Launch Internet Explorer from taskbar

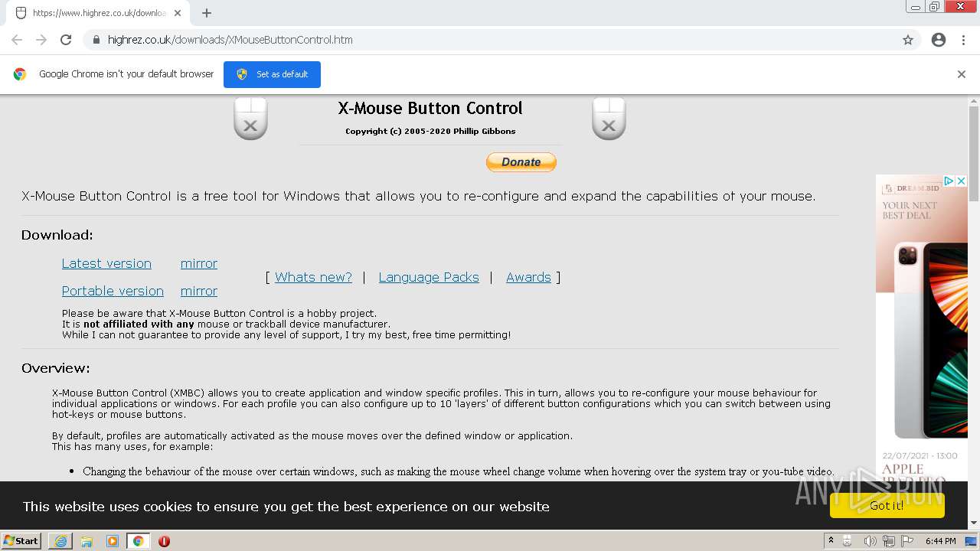tap(60, 540)
